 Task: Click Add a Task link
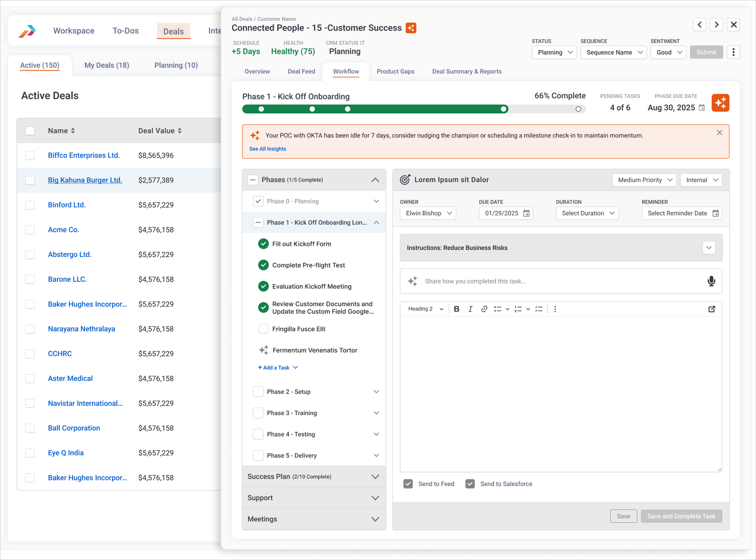[x=278, y=368]
